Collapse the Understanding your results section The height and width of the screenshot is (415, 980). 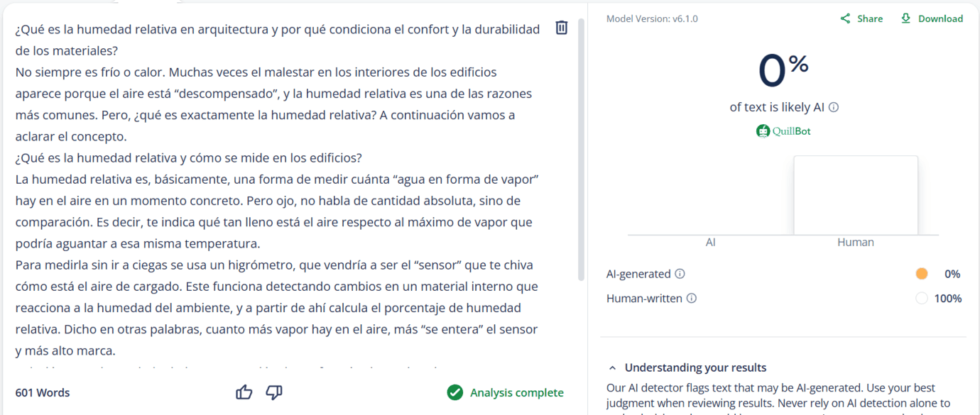coord(612,367)
